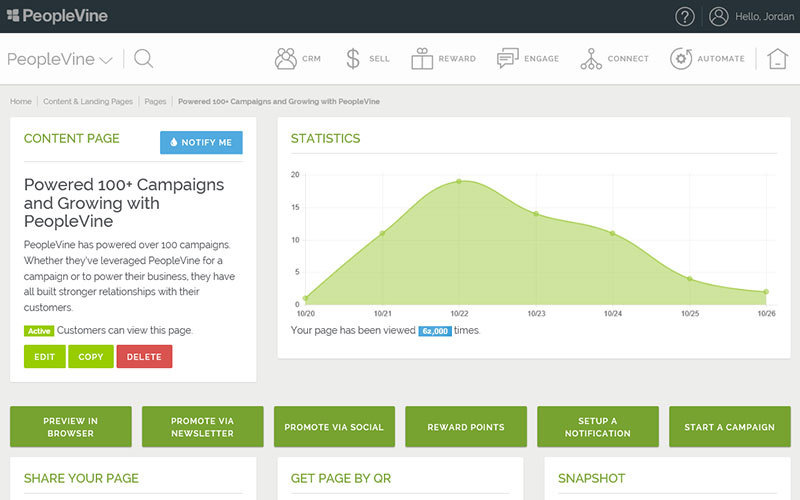
Task: Click the red DELETE button
Action: [144, 357]
